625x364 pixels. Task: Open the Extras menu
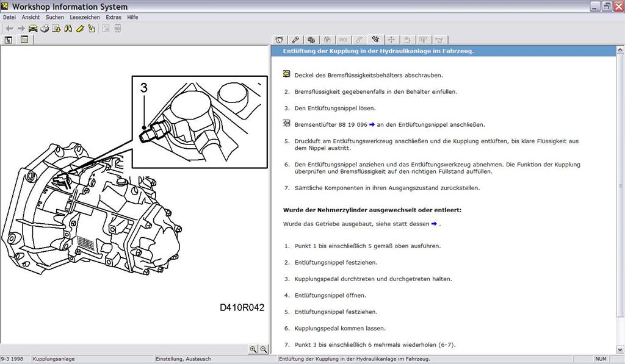coord(114,17)
